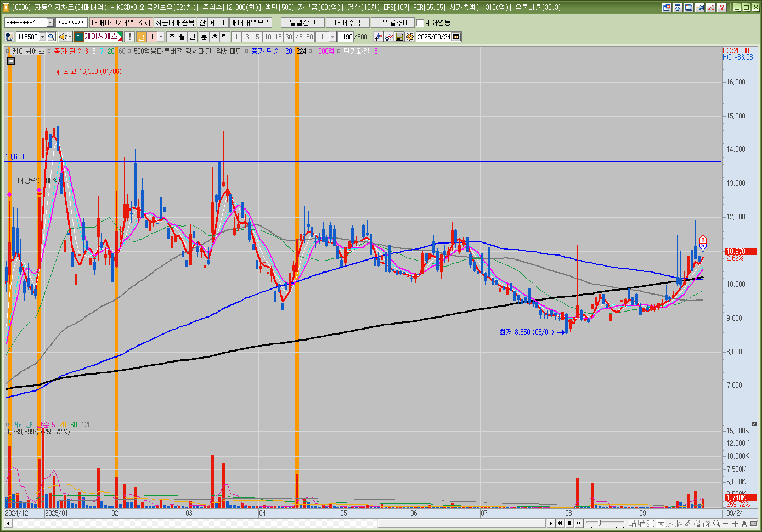Toggle the 거래량 volume indicator marker
The image size is (762, 532).
tap(8, 425)
